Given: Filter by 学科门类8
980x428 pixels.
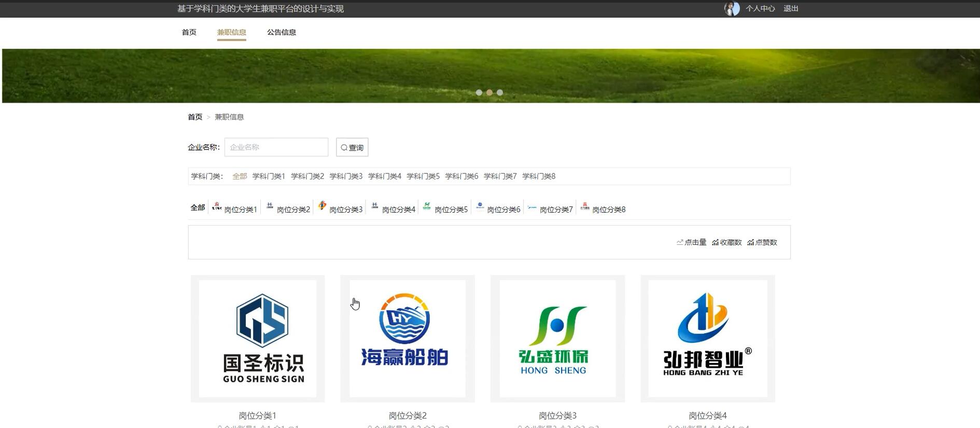Looking at the screenshot, I should coord(539,176).
